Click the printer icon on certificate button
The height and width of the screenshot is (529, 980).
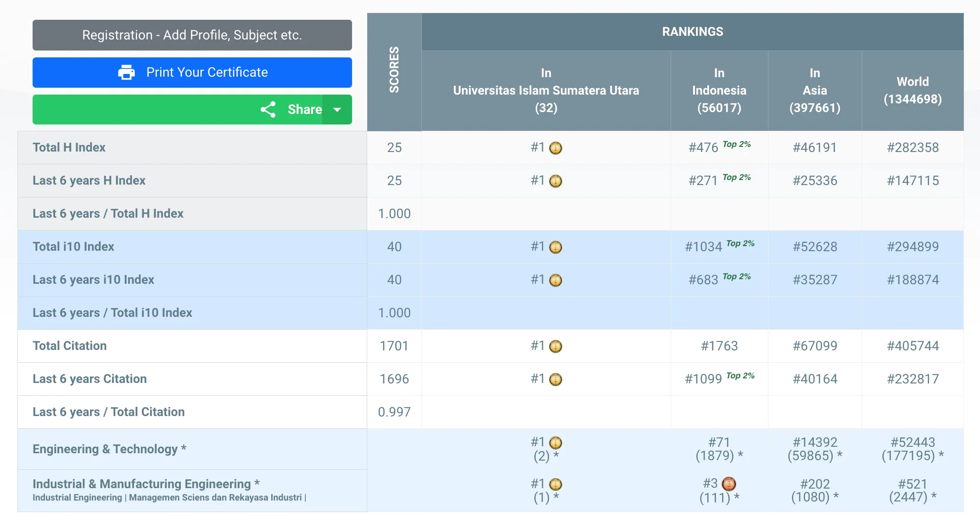tap(126, 73)
